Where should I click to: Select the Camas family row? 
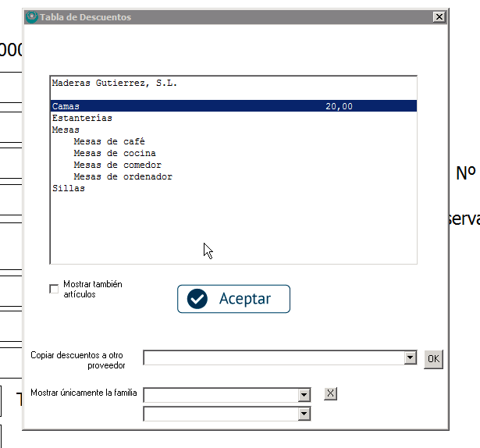66,106
